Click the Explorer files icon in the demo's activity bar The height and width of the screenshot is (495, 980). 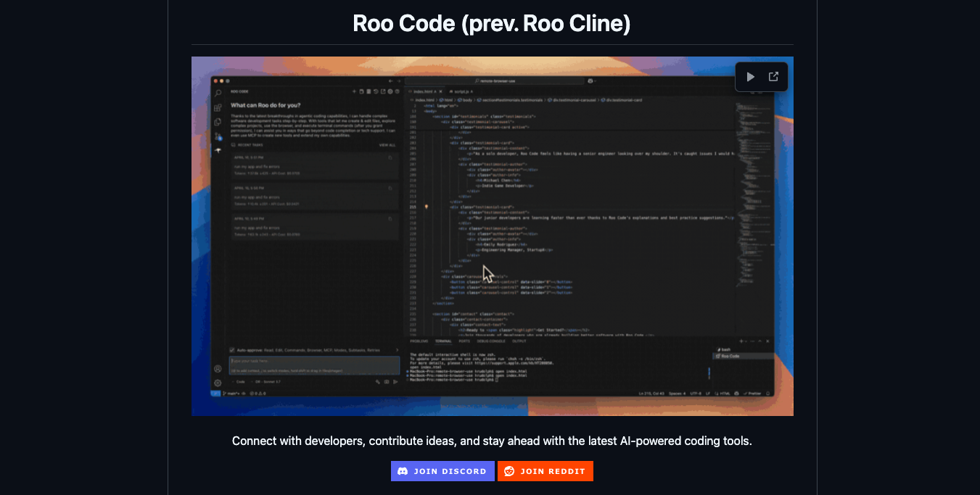click(218, 122)
